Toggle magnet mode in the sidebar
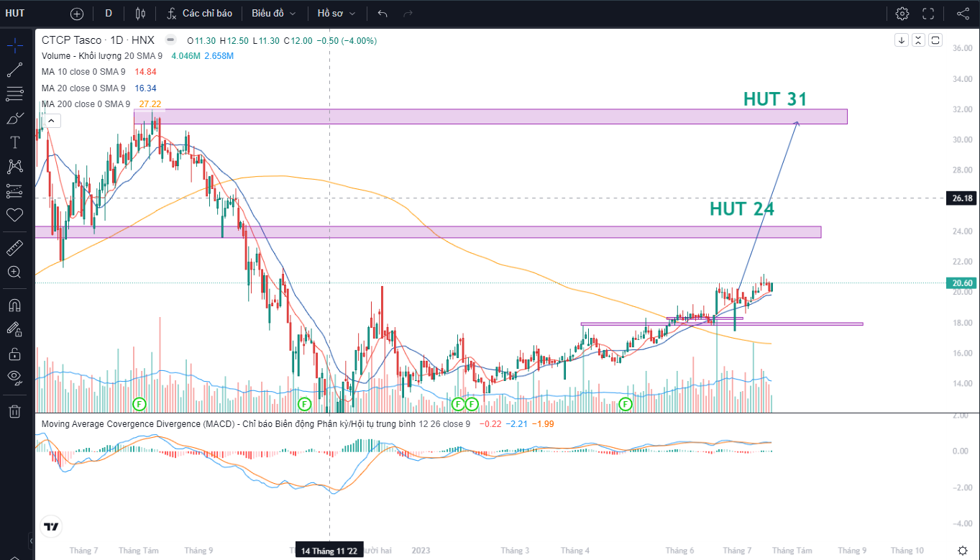 [x=14, y=305]
